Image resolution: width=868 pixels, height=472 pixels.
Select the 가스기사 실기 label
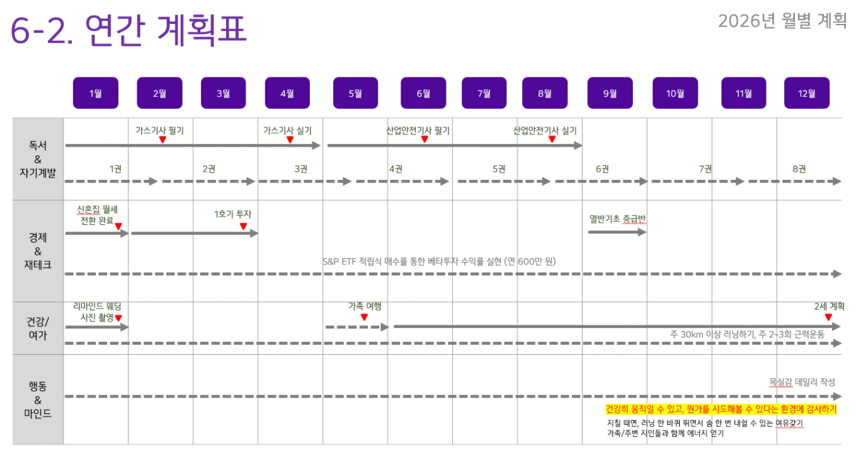(287, 131)
